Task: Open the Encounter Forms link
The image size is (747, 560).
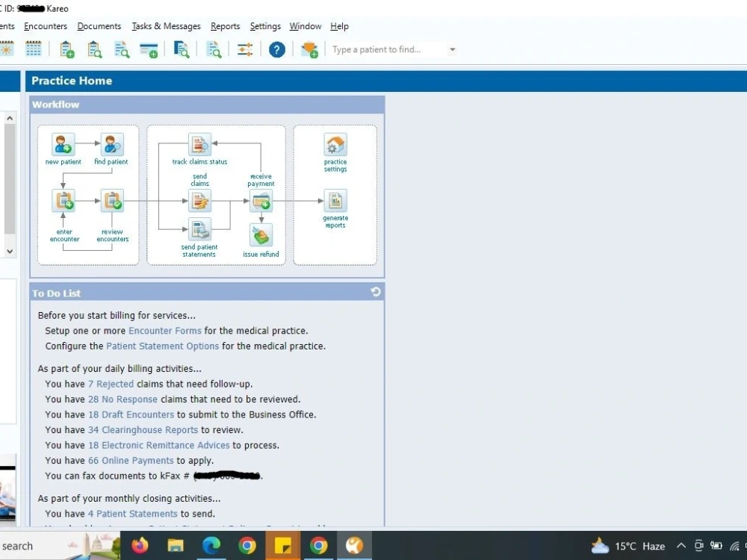Action: [x=165, y=331]
